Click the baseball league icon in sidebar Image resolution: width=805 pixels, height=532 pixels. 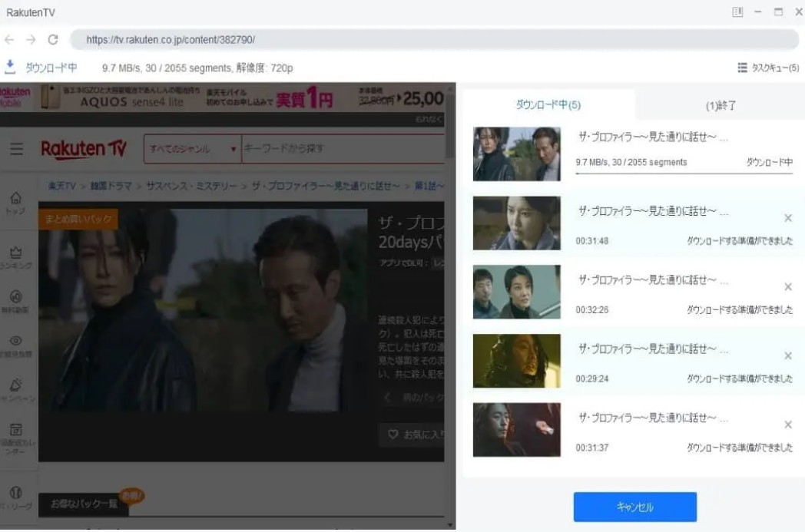tap(15, 493)
